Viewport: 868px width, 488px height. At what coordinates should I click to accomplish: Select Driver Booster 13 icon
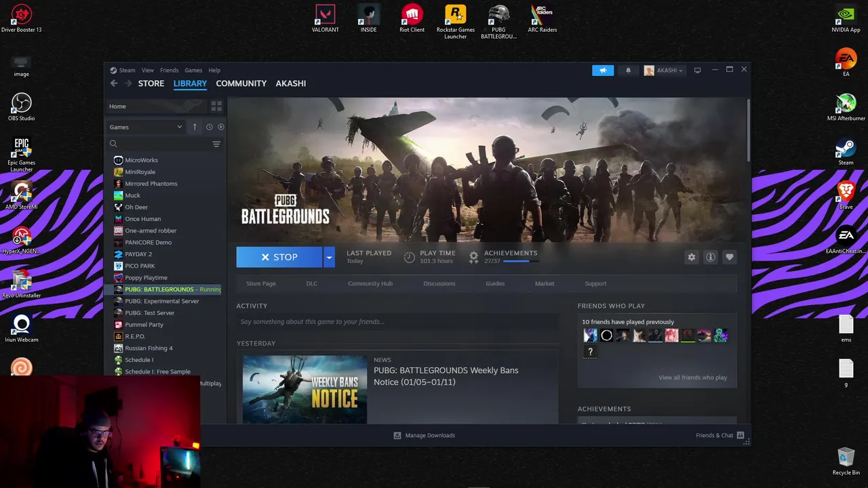(21, 19)
